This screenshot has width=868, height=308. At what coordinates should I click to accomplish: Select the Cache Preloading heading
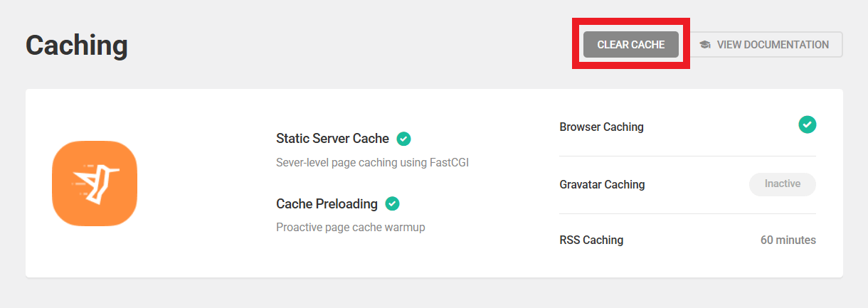pos(327,204)
